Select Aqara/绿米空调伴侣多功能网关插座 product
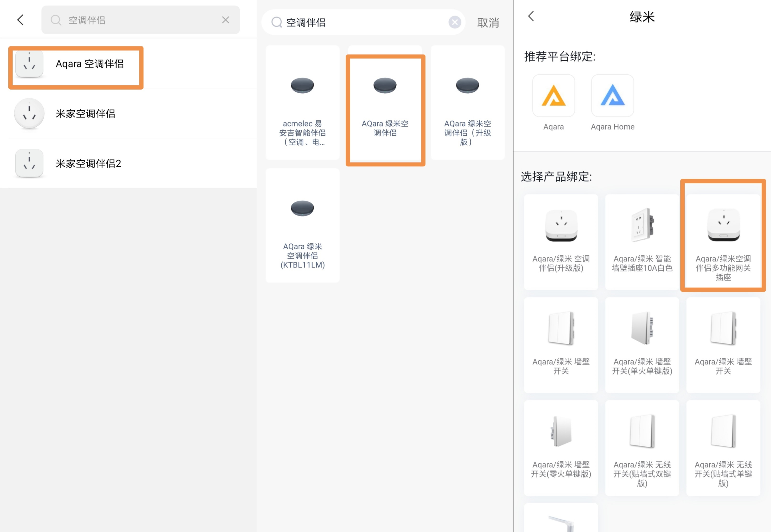The image size is (771, 532). click(x=723, y=242)
